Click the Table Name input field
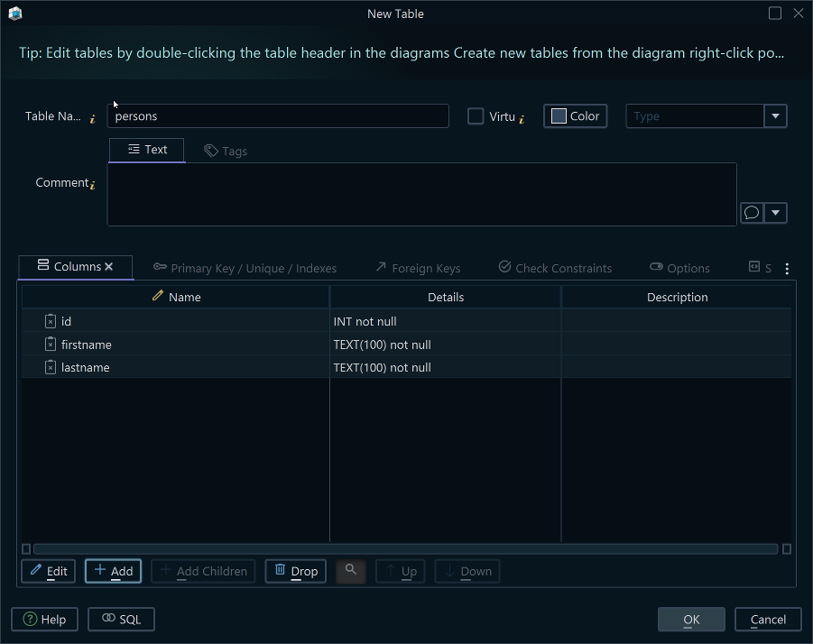The height and width of the screenshot is (644, 813). (278, 116)
